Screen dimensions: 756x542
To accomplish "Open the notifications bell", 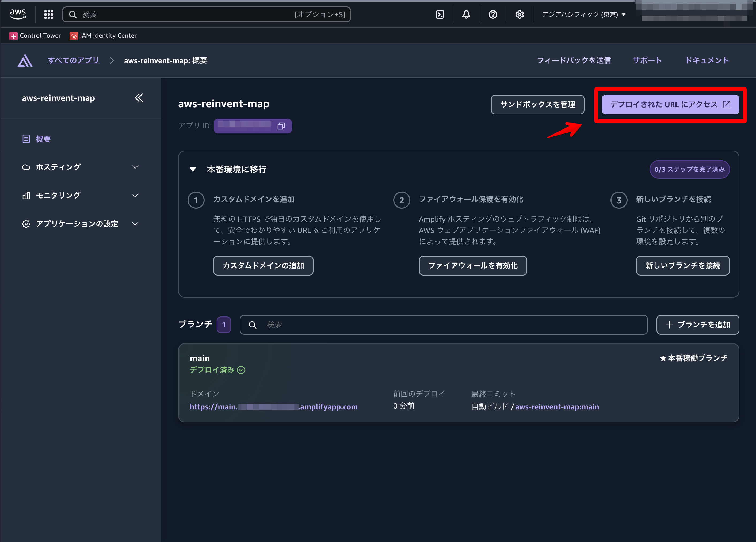I will coord(466,14).
